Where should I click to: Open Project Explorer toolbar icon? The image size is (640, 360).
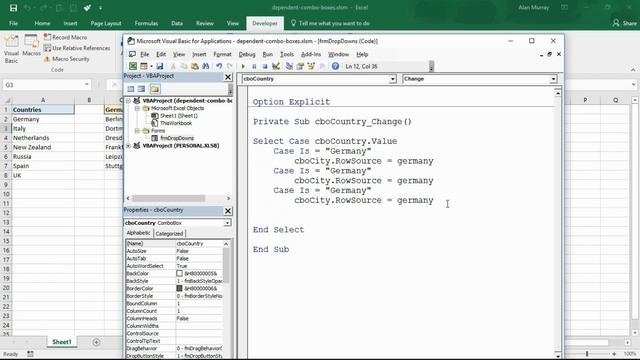tap(289, 66)
